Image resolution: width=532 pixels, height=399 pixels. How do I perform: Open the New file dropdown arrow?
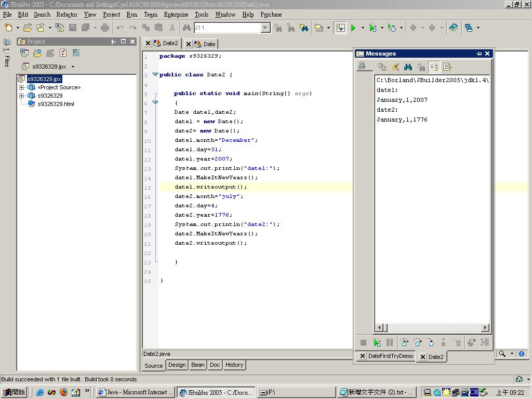[x=18, y=28]
